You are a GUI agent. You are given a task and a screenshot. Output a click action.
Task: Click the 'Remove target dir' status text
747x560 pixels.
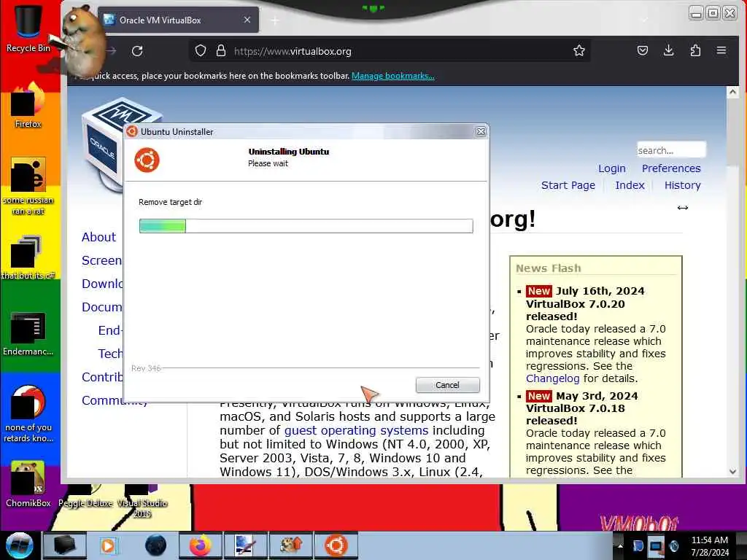[x=170, y=202]
